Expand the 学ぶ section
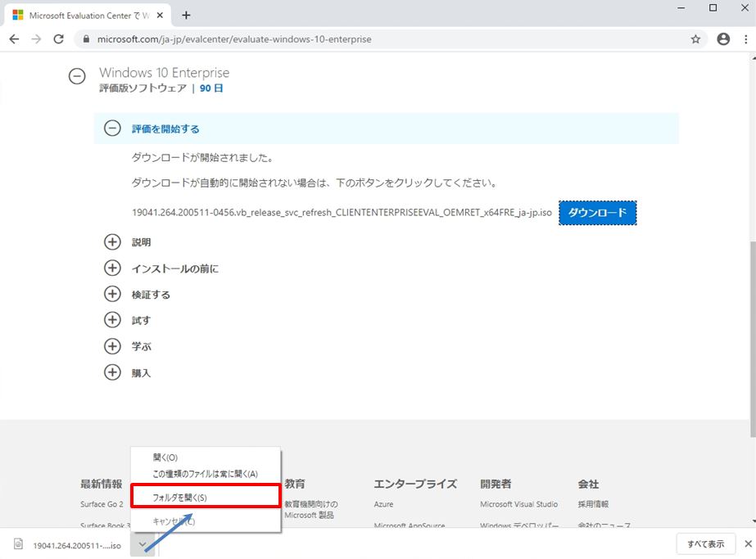This screenshot has width=756, height=559. coord(112,346)
